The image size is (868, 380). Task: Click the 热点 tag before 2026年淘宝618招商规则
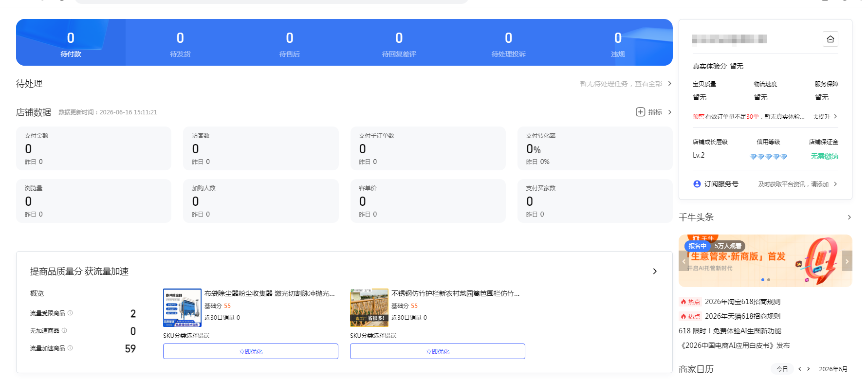pyautogui.click(x=690, y=302)
